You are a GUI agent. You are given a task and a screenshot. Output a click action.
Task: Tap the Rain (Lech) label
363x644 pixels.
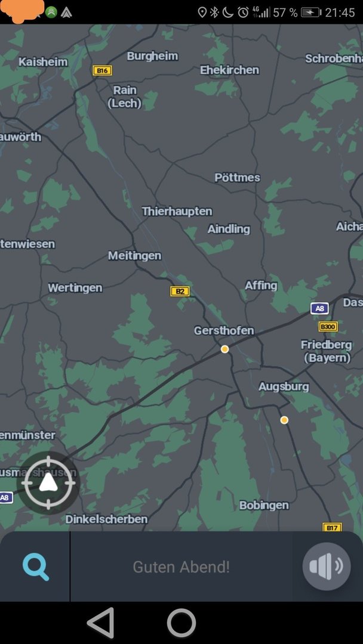click(x=125, y=97)
